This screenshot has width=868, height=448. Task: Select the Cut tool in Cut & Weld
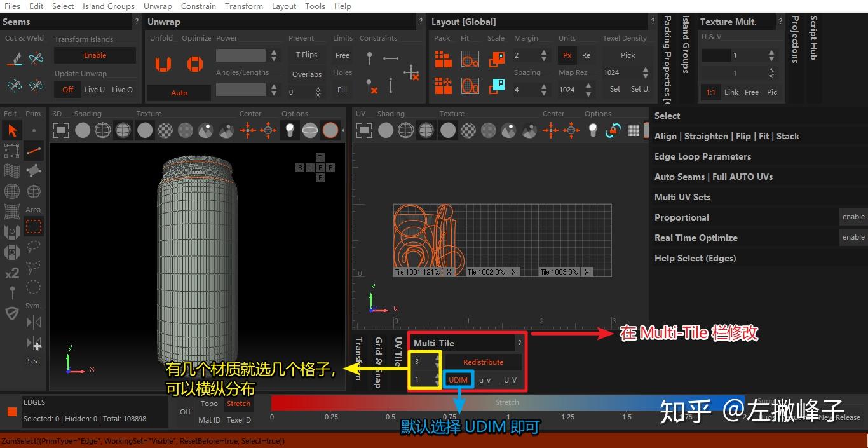click(x=16, y=58)
